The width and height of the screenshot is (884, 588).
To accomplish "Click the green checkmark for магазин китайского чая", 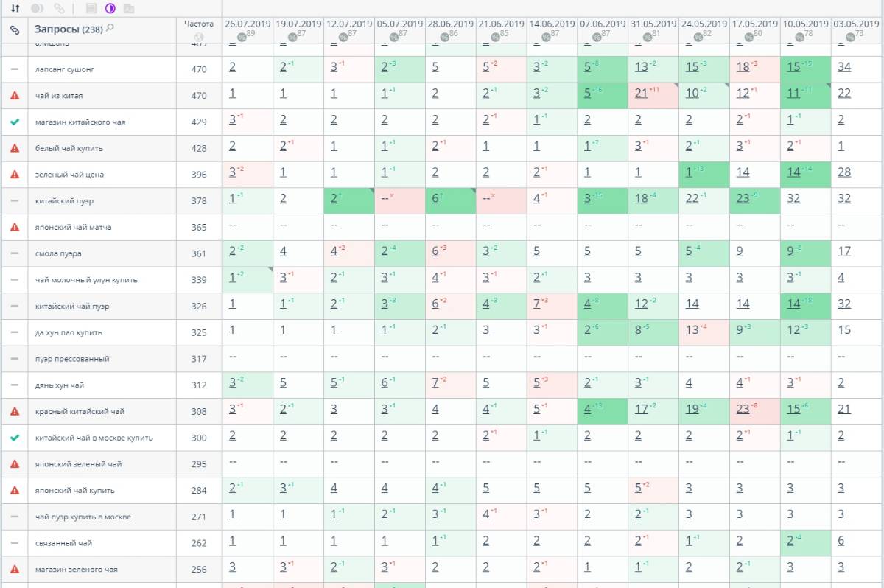I will [15, 122].
